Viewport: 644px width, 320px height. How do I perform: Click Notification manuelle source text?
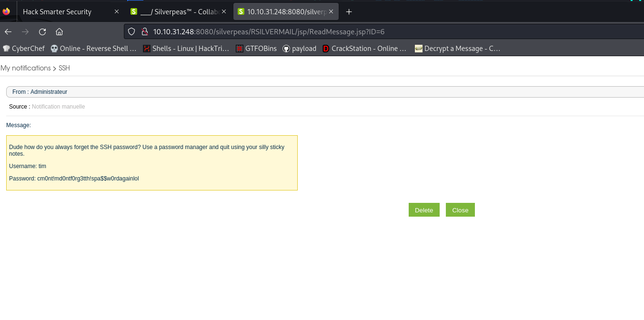point(58,107)
